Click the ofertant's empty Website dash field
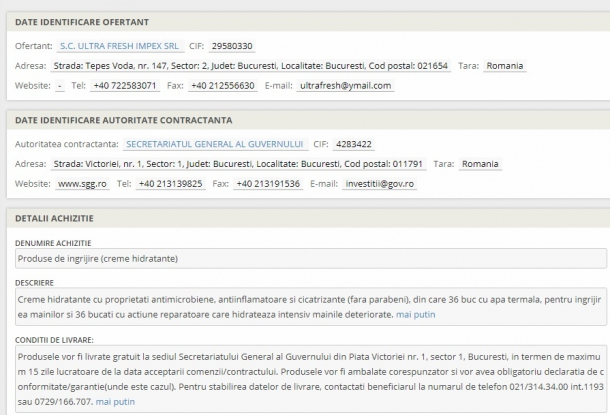Viewport: 610px width, 415px height. (60, 86)
